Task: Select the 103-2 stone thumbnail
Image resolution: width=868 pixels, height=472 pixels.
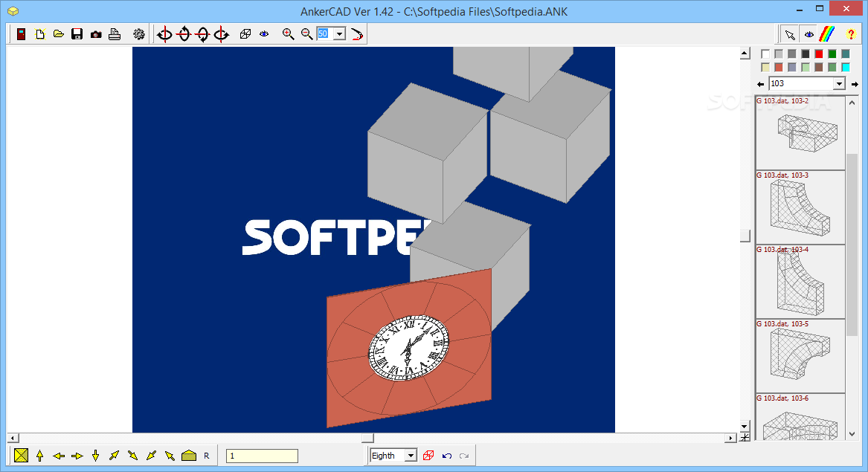Action: click(800, 133)
